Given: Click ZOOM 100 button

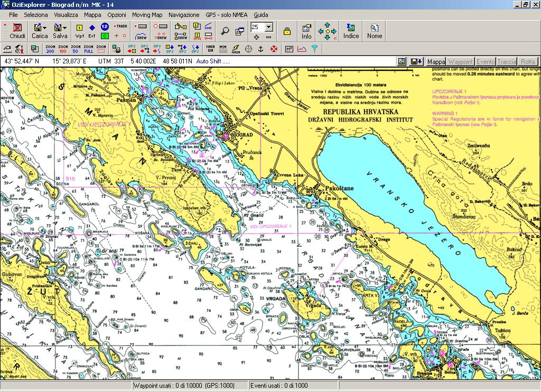Looking at the screenshot, I should 63,49.
